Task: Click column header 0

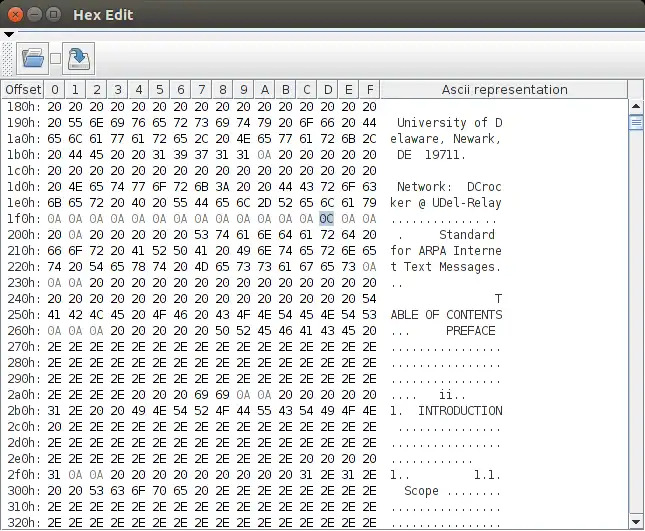Action: point(54,90)
